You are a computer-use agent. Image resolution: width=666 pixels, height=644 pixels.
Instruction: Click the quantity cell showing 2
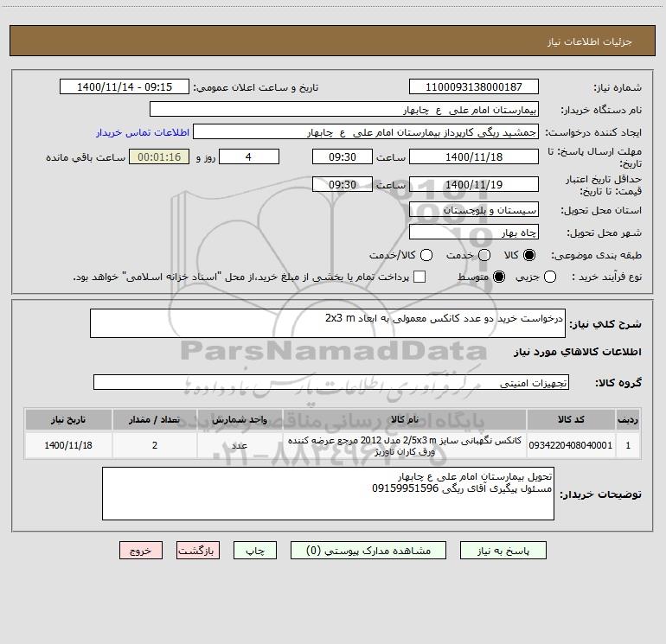point(154,445)
